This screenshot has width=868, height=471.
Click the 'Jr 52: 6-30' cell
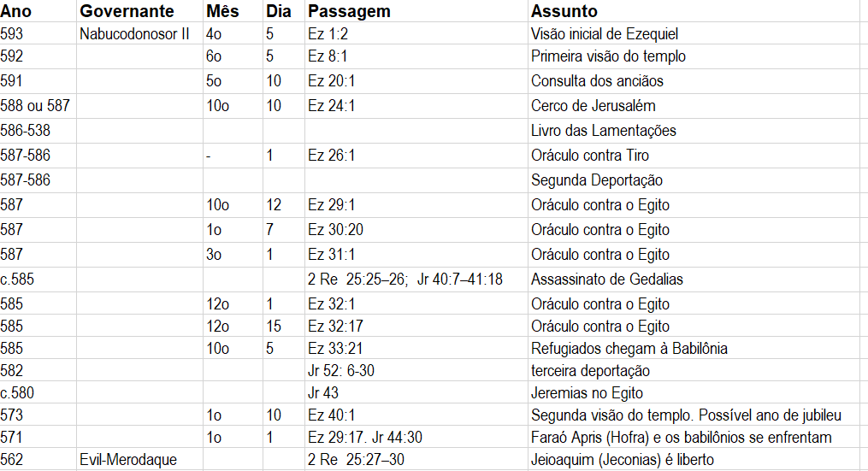(342, 371)
